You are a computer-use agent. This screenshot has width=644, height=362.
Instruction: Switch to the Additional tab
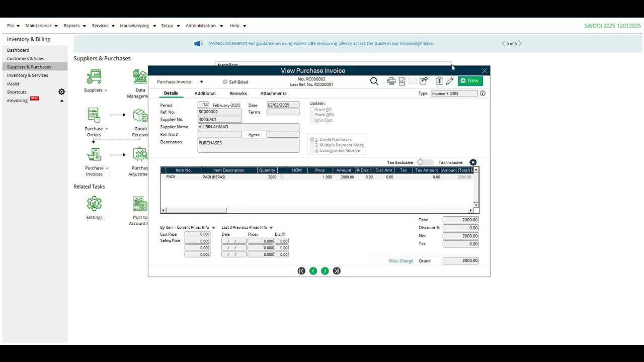[x=205, y=94]
